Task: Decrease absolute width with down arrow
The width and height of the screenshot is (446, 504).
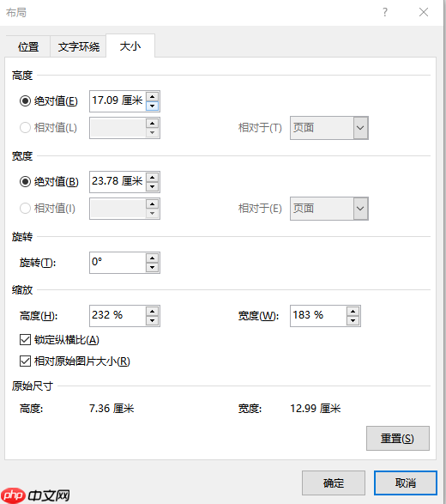Action: pos(152,186)
